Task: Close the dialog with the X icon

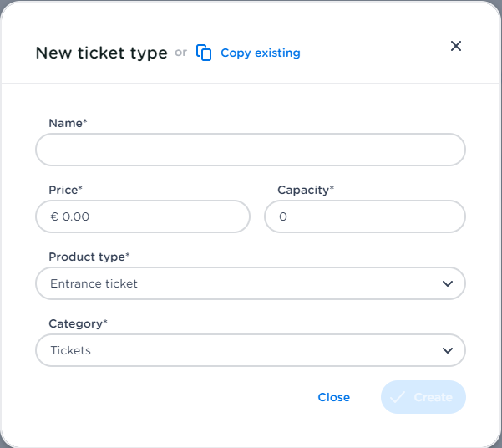Action: tap(456, 46)
